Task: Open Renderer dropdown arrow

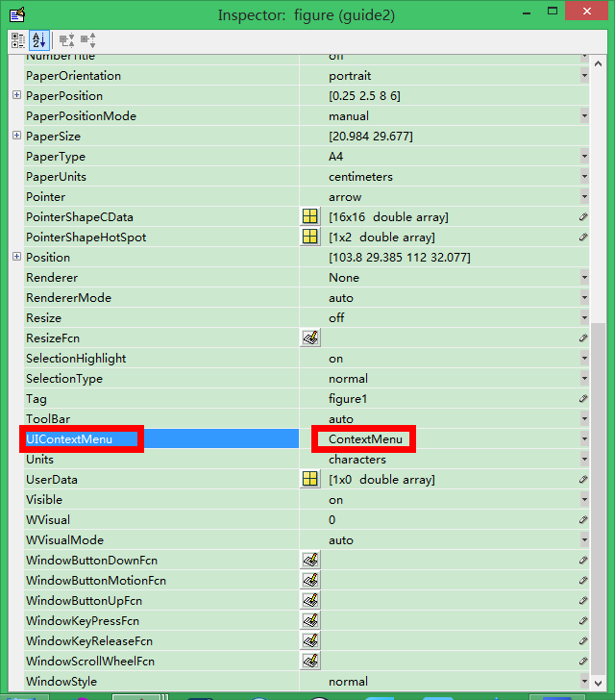Action: [584, 277]
